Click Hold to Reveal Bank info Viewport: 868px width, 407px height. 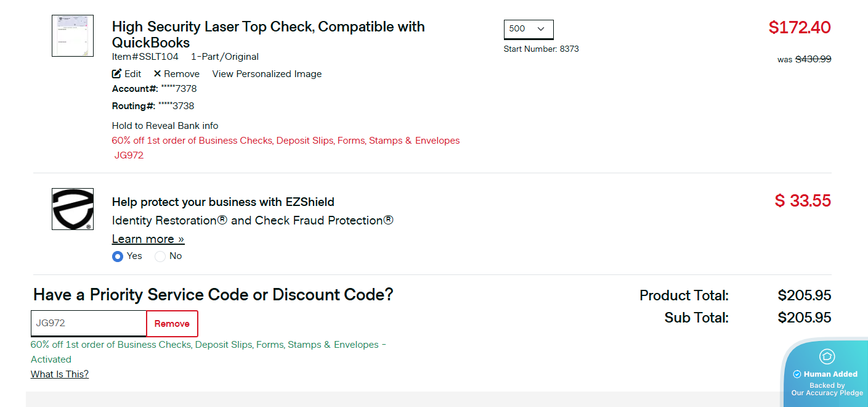tap(165, 126)
